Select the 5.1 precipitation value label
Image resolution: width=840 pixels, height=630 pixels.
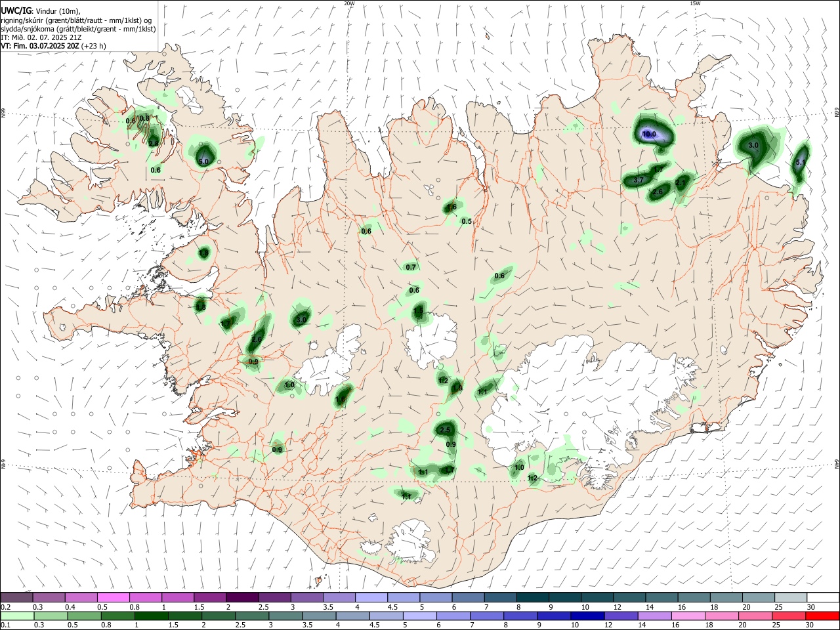pyautogui.click(x=800, y=162)
